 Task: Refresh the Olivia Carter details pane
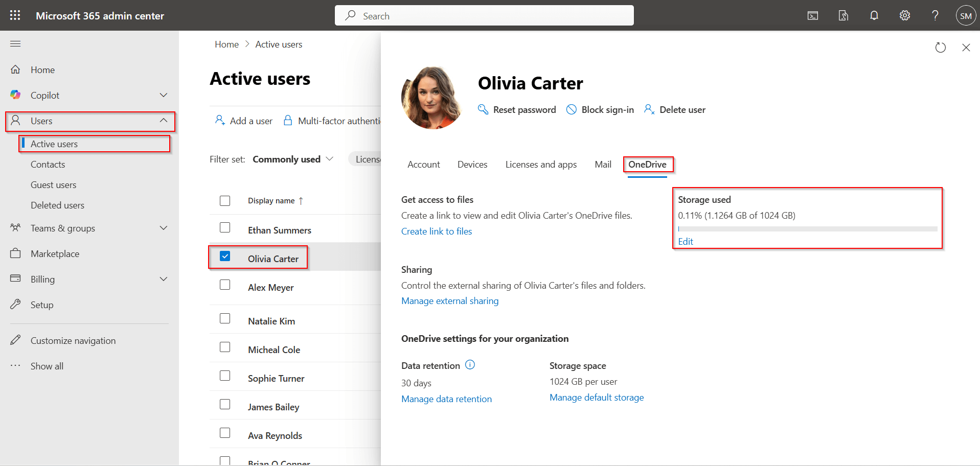[941, 48]
